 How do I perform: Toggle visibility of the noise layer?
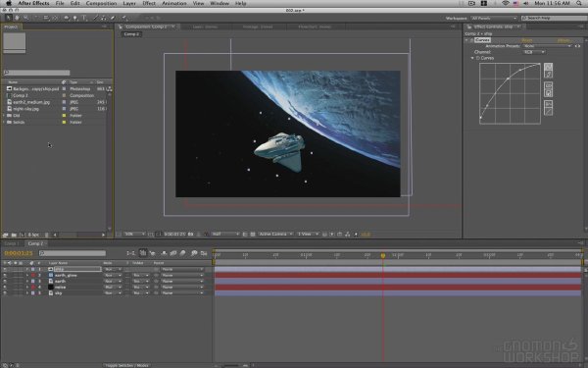click(x=5, y=288)
